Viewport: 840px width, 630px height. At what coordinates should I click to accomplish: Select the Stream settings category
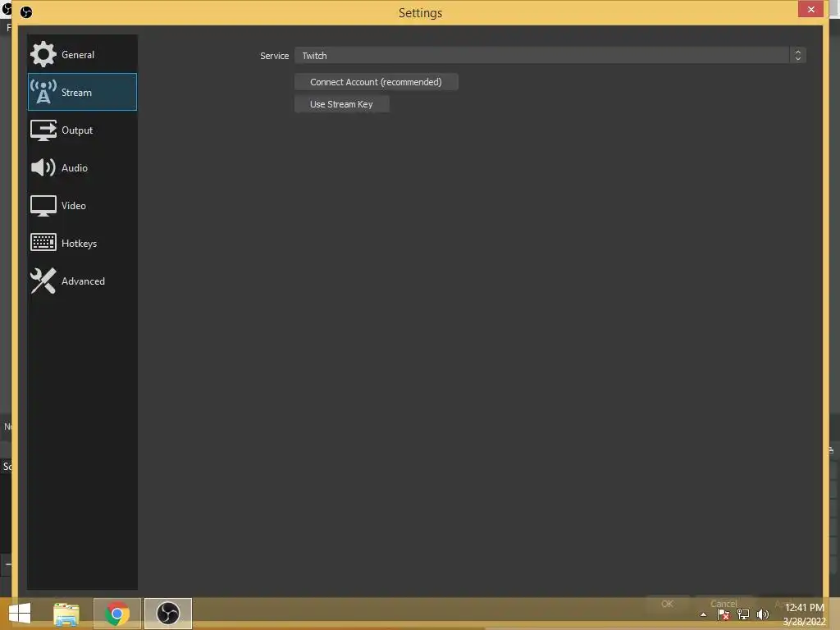tap(82, 92)
